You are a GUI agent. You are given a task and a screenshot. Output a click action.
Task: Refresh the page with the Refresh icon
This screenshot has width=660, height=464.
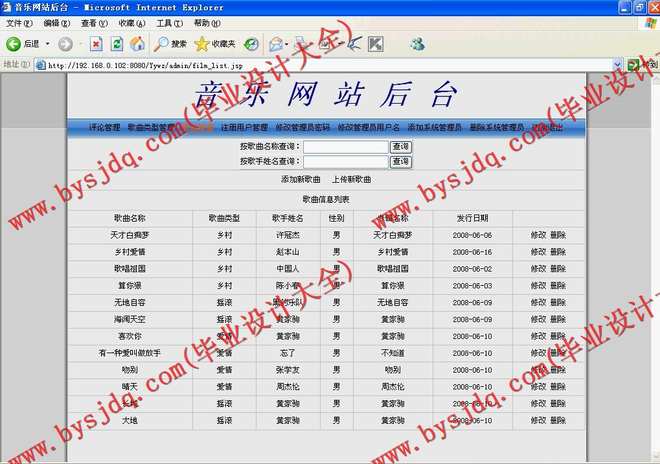tap(117, 44)
